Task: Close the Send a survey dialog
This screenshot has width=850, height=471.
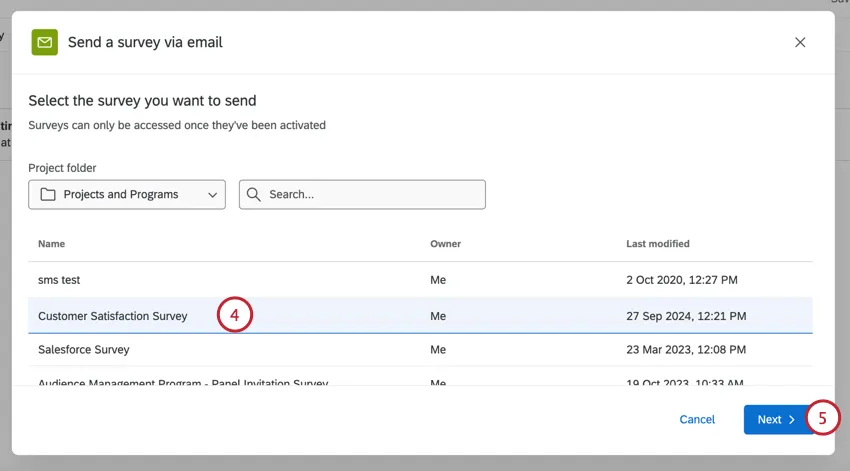Action: click(x=800, y=42)
